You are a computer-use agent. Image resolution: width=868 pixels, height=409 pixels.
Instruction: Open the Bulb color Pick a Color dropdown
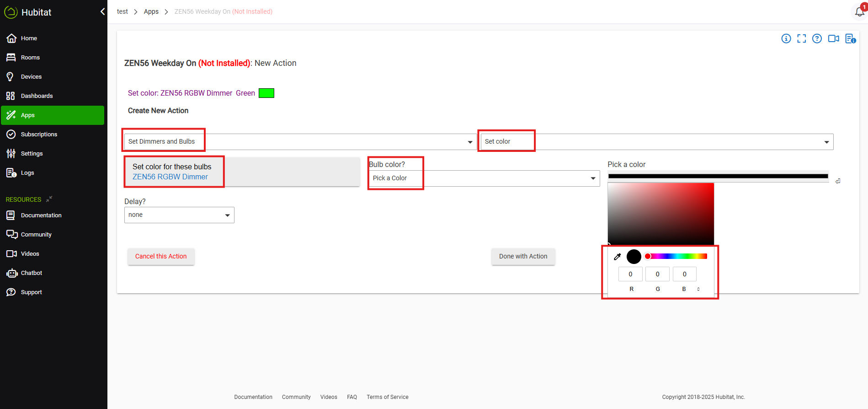tap(484, 178)
